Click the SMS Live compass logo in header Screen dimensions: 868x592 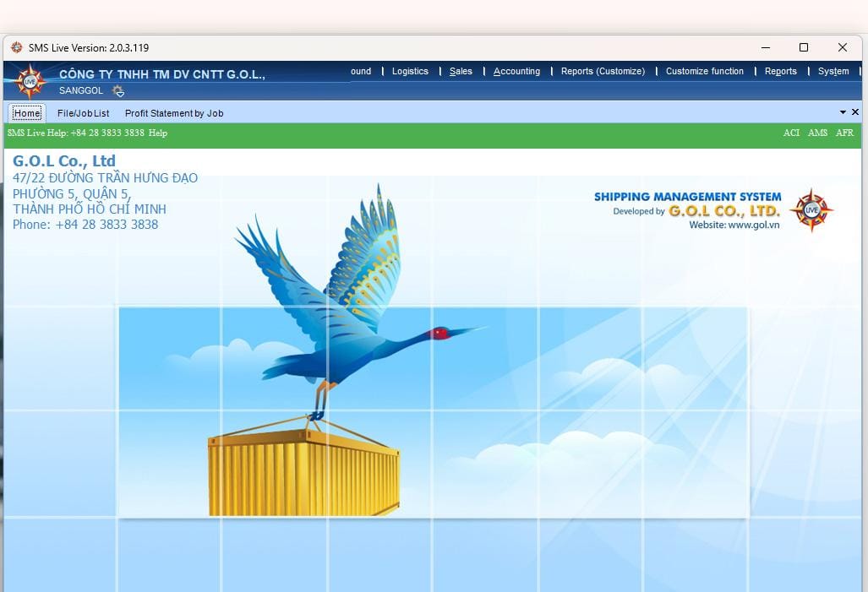pos(31,81)
